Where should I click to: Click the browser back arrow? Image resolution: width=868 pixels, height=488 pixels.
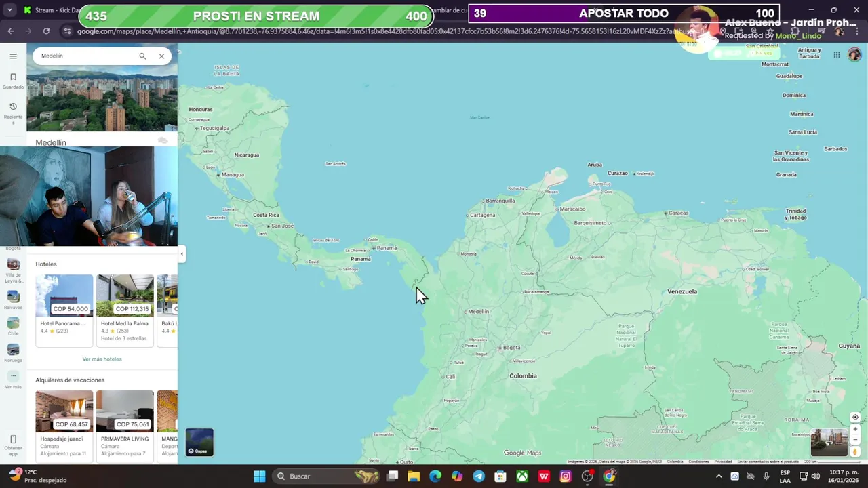pyautogui.click(x=11, y=31)
